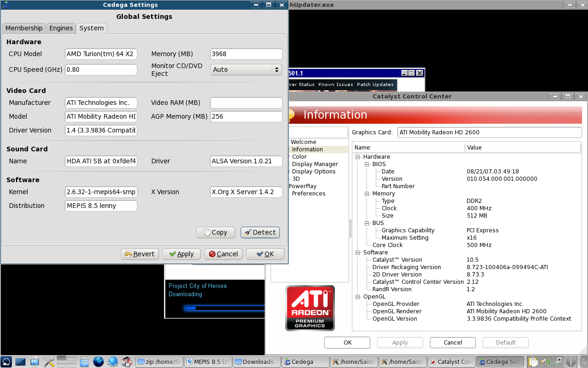
Task: Click the volume speaker tray icon
Action: (545, 362)
